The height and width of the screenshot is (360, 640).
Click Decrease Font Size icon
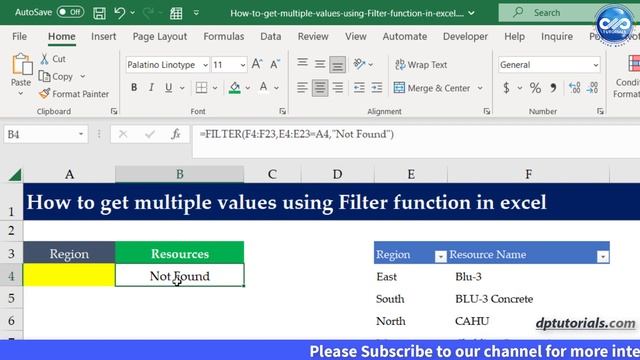275,64
